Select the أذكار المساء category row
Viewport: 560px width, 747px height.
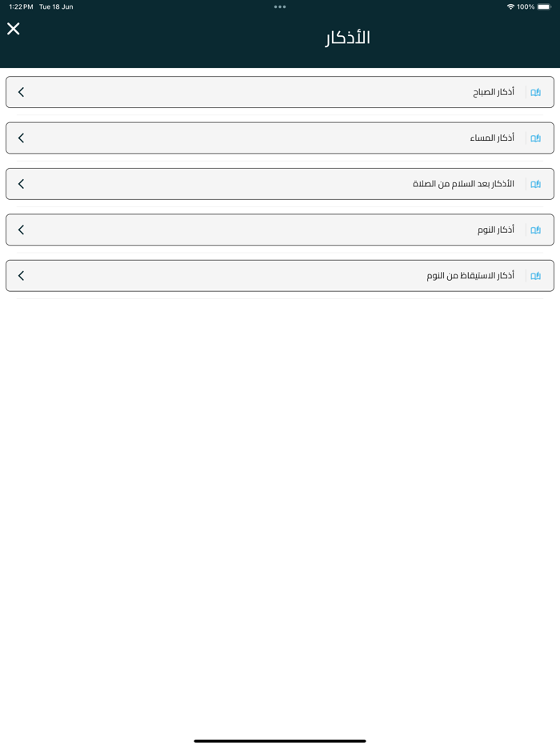(280, 138)
